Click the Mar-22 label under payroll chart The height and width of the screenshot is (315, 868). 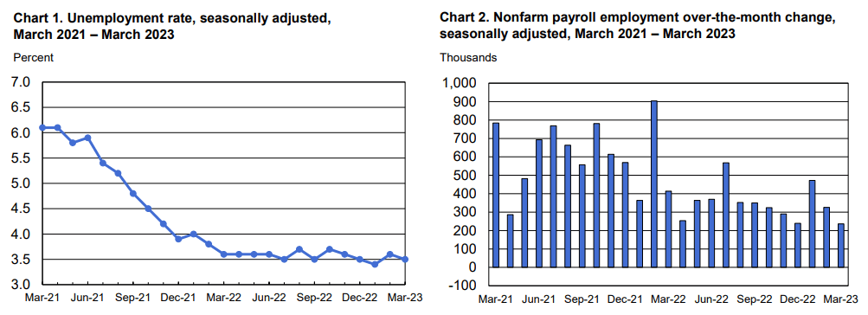click(668, 299)
